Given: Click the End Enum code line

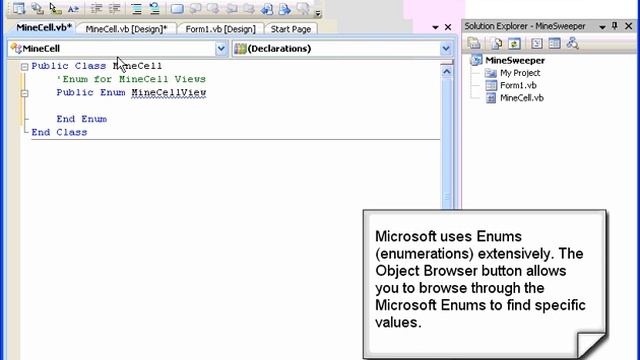Looking at the screenshot, I should [x=82, y=119].
